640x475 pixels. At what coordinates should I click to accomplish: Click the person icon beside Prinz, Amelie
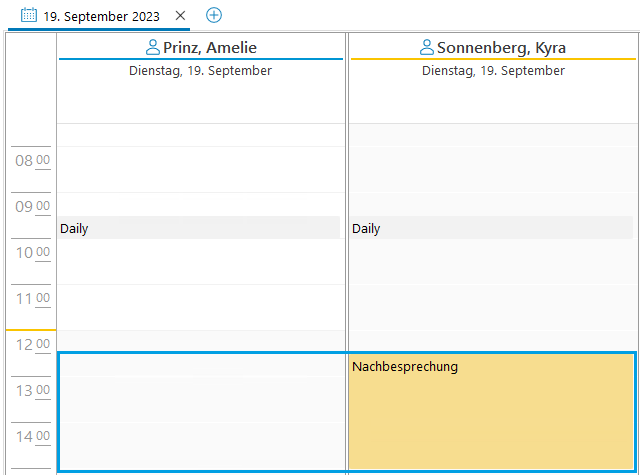pyautogui.click(x=153, y=47)
